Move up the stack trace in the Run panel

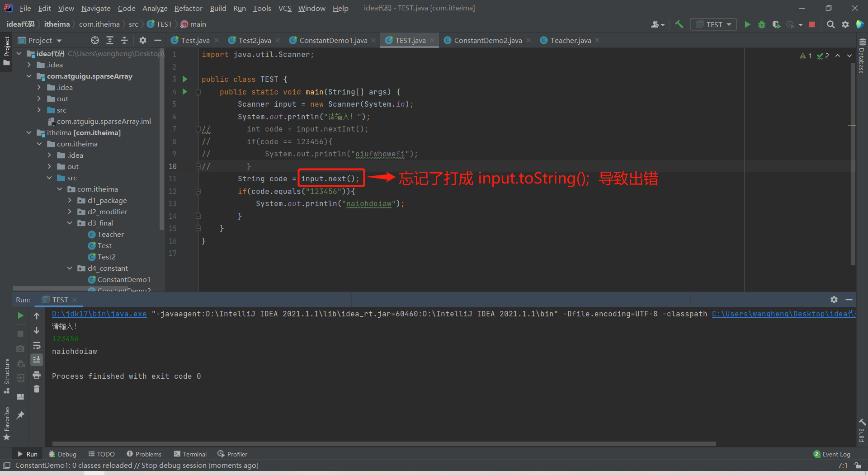37,315
